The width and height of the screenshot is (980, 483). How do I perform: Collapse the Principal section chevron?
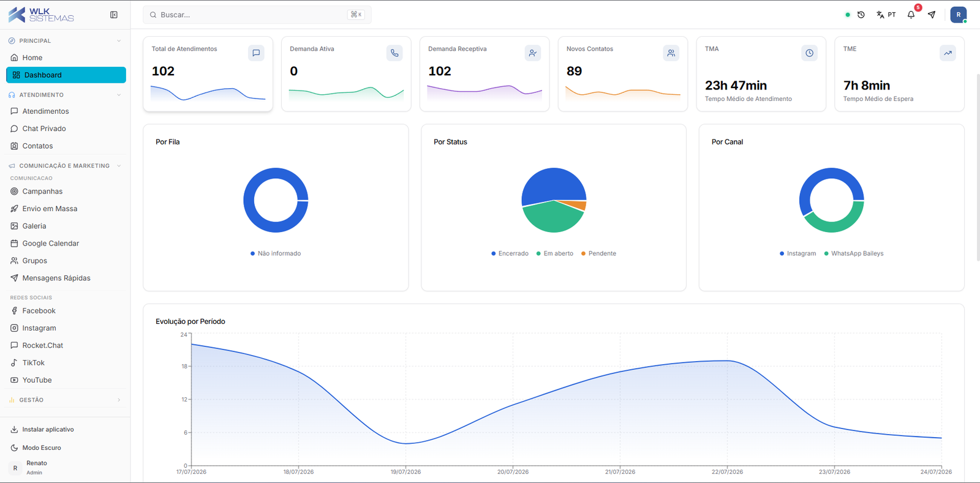(x=119, y=41)
